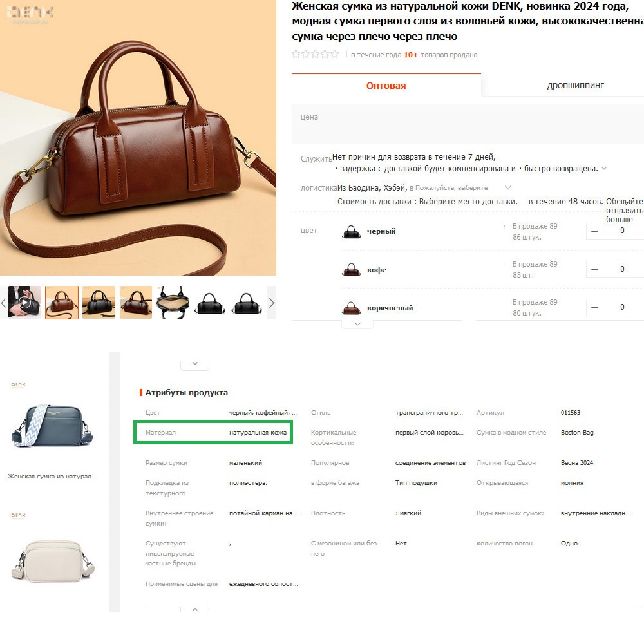
Task: Click quantity field for коричневый color
Action: pyautogui.click(x=622, y=307)
